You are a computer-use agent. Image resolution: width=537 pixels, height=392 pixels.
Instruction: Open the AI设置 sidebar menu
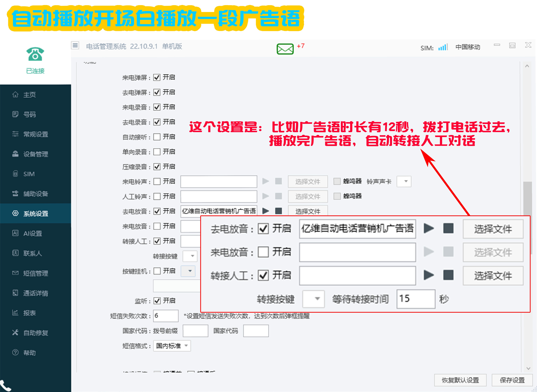coord(33,233)
